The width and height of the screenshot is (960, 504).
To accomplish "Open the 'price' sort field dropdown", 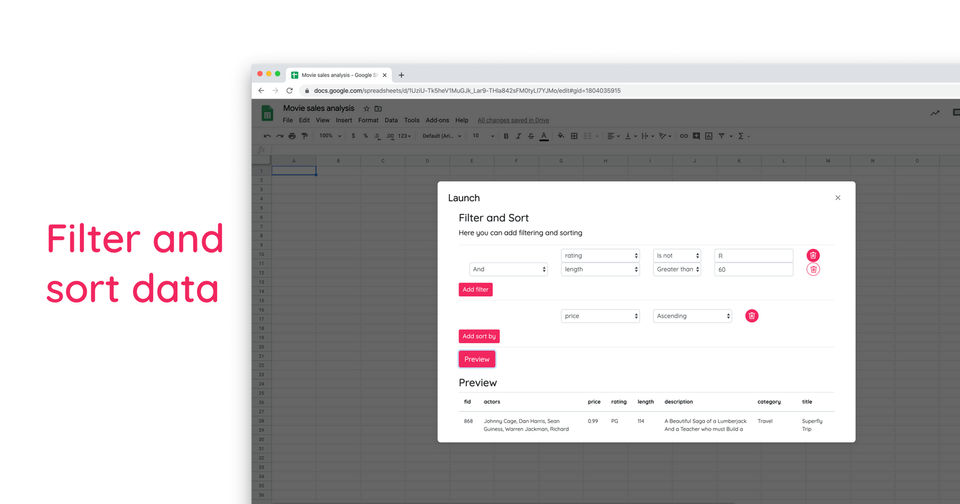I will pos(600,316).
